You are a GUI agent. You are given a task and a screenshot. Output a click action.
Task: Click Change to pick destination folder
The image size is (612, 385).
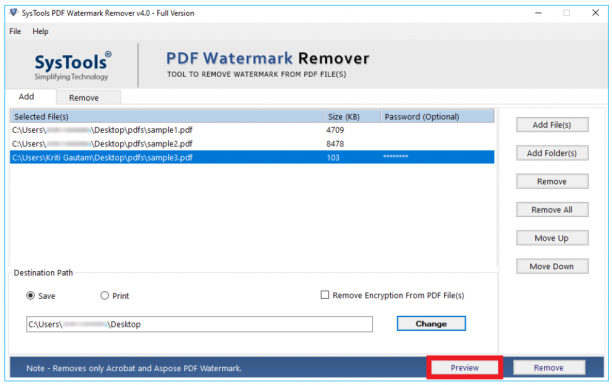431,324
